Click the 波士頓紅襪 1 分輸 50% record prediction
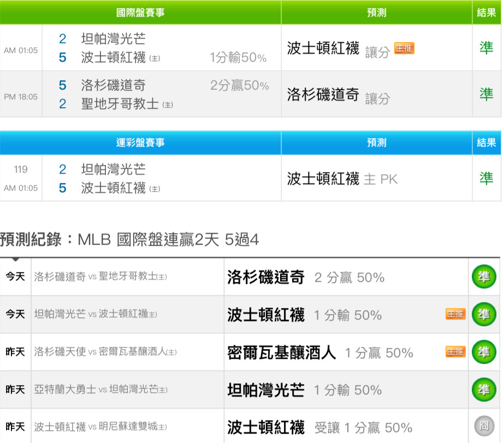The image size is (504, 443). coord(304,315)
